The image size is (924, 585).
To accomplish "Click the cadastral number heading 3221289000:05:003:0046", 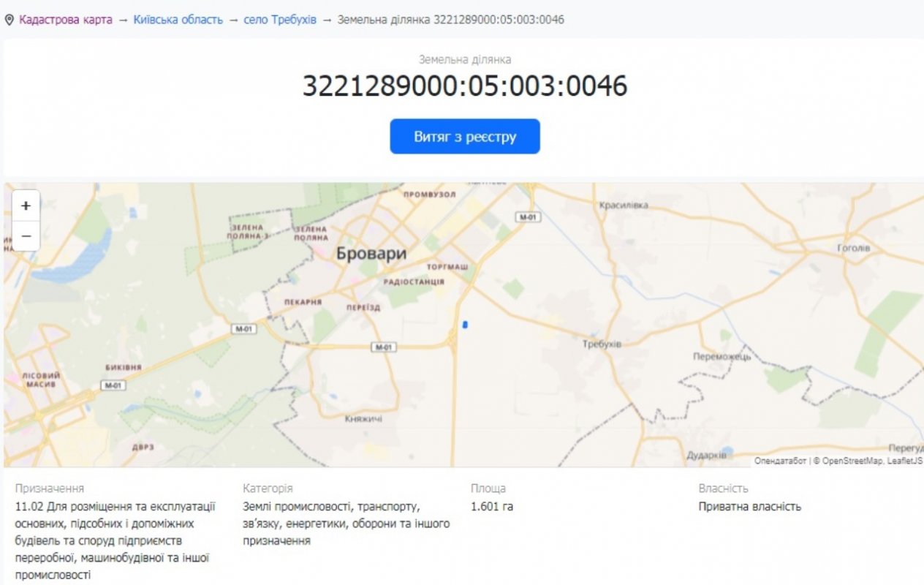I will pyautogui.click(x=465, y=86).
